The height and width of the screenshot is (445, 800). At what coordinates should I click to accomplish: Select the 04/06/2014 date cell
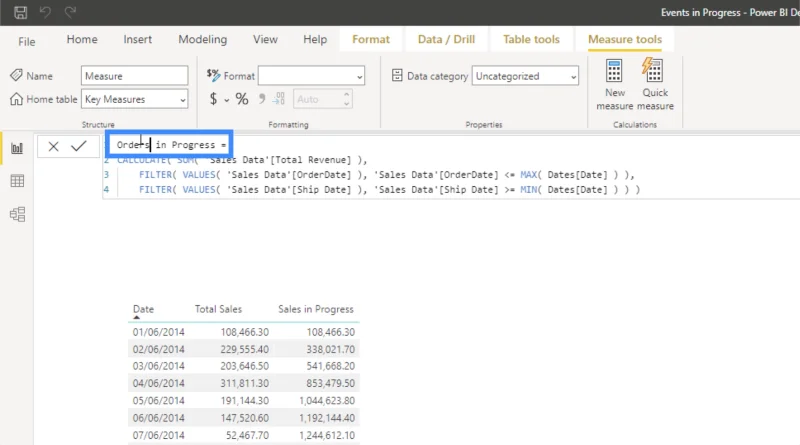(x=159, y=384)
